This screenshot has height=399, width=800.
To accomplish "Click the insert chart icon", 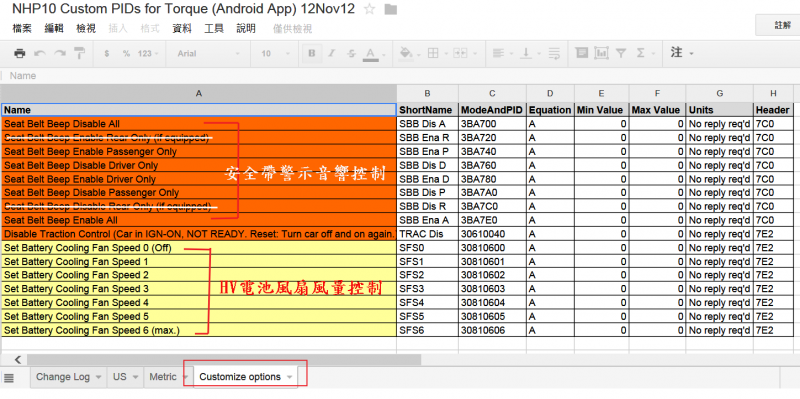I will (602, 53).
